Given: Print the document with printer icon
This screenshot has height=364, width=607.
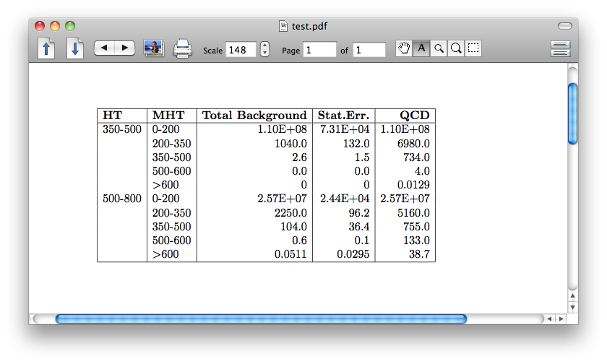Looking at the screenshot, I should click(182, 48).
